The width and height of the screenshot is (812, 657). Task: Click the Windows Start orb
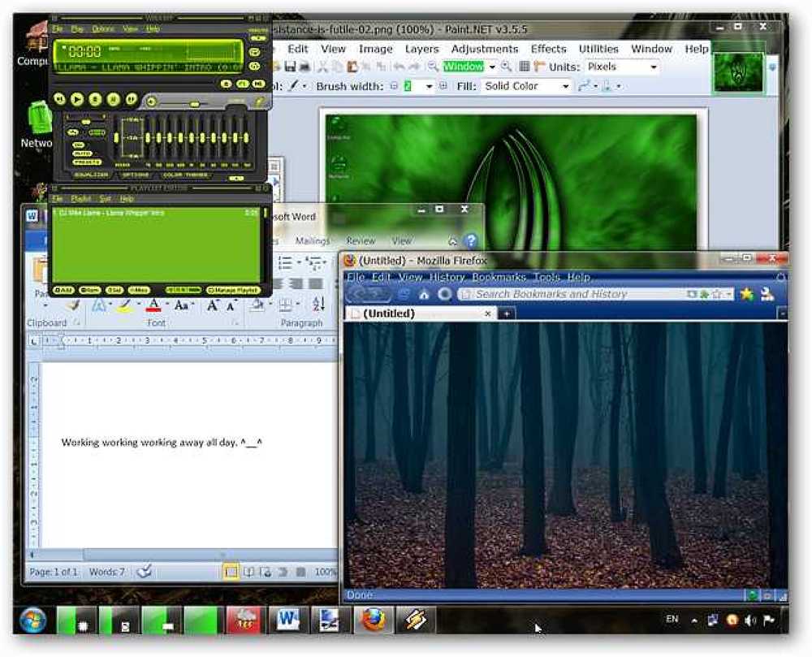(33, 620)
